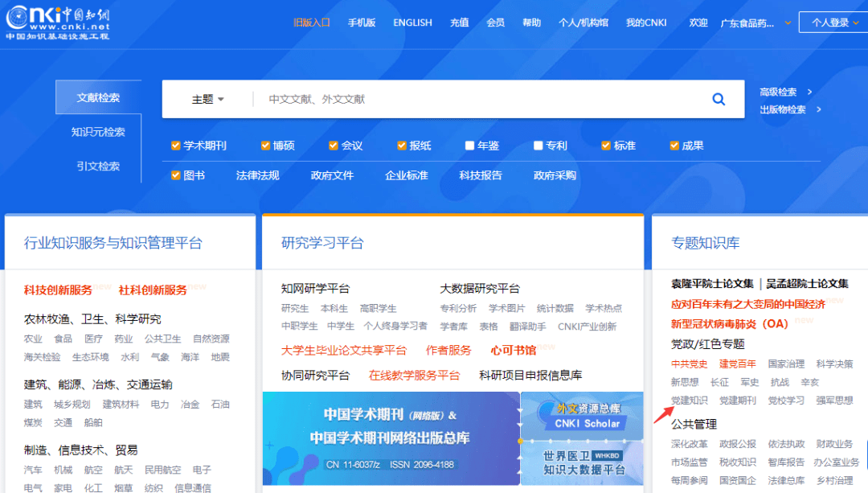Viewport: 868px width, 493px height.
Task: Open the 企业标准 database link
Action: tap(407, 175)
